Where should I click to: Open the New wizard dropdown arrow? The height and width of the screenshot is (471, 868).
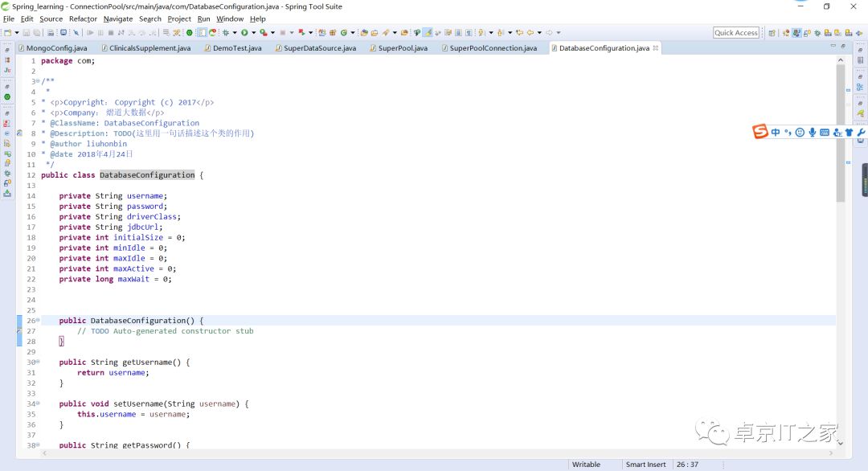17,33
